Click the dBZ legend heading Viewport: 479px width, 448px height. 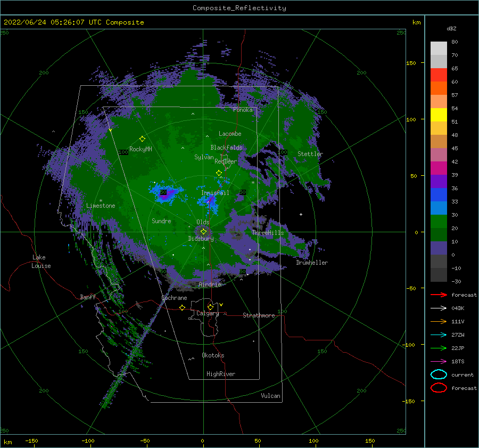[x=451, y=28]
